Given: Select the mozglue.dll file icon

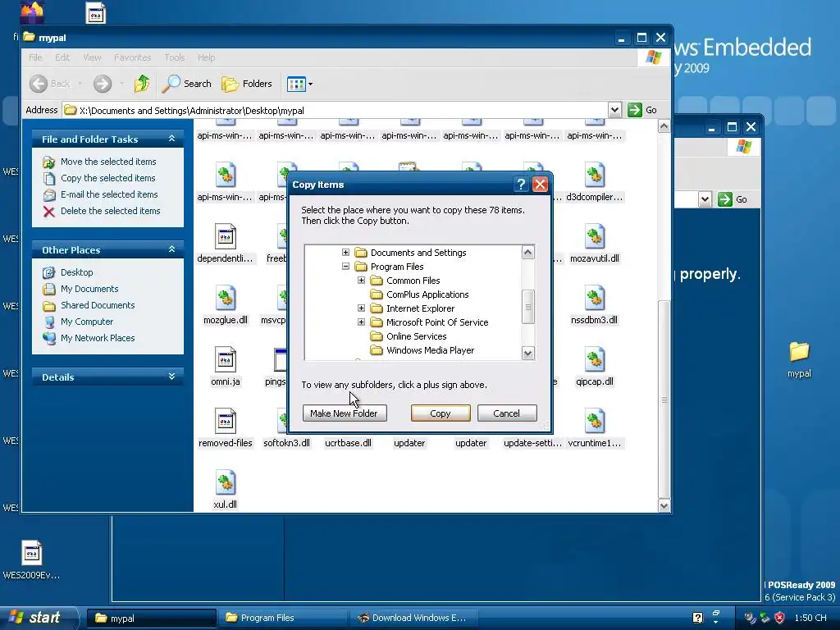Looking at the screenshot, I should 225,298.
